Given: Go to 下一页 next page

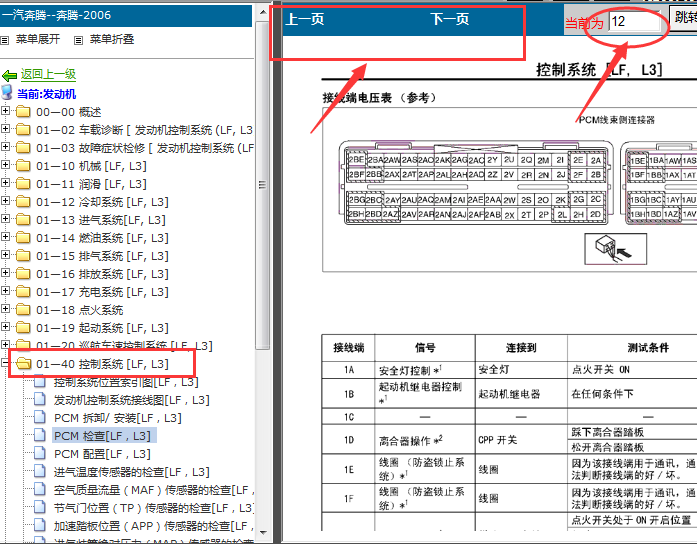Looking at the screenshot, I should [449, 19].
